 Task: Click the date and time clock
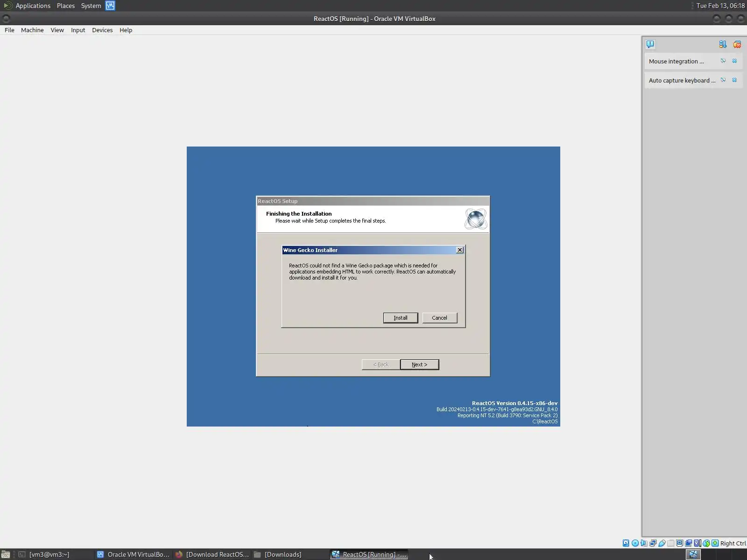[x=720, y=6]
